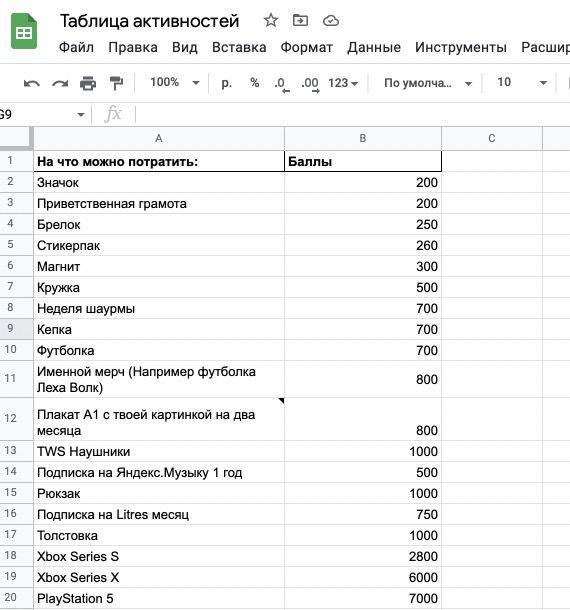Open the Вставка menu
570x610 pixels.
click(239, 47)
